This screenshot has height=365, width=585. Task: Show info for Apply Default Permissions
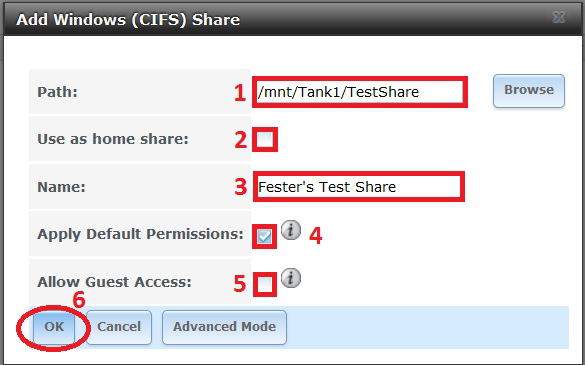(291, 230)
